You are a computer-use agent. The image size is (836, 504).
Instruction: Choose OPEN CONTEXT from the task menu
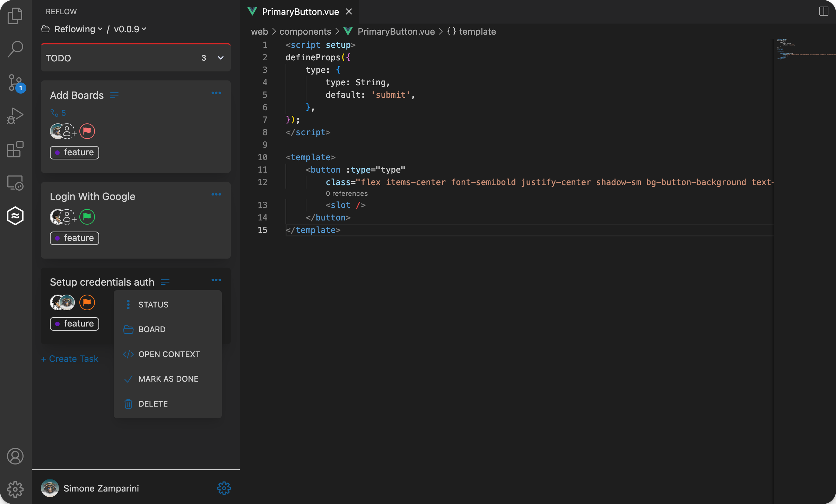click(168, 354)
